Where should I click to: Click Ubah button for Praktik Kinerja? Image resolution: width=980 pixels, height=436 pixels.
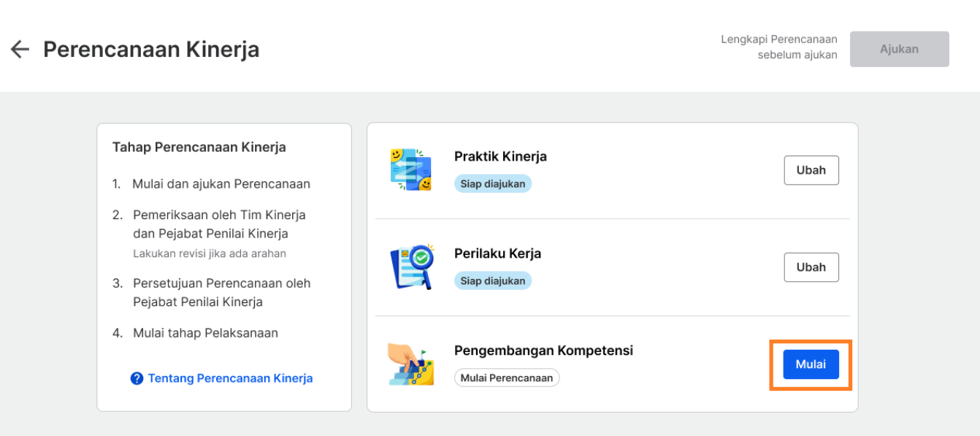coord(811,170)
